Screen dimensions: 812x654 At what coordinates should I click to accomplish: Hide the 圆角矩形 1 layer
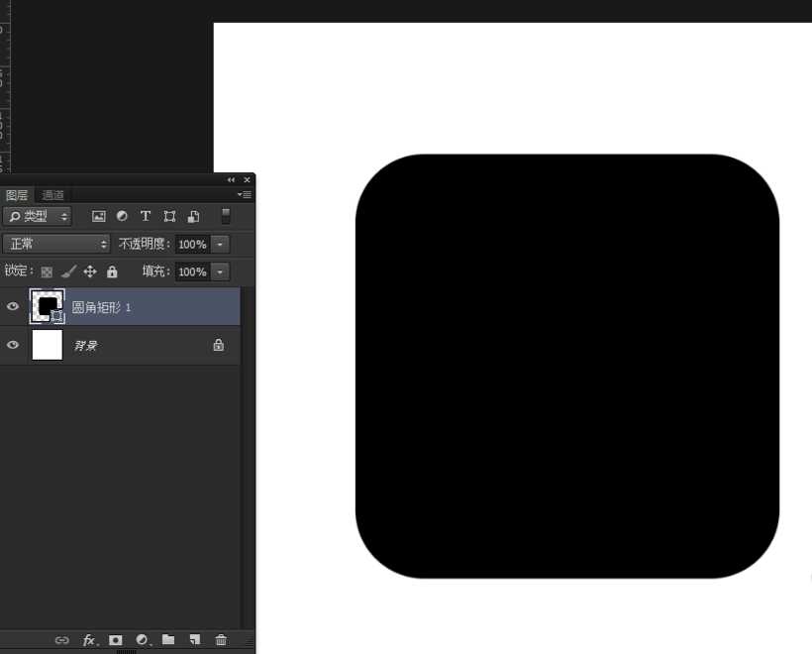(13, 307)
